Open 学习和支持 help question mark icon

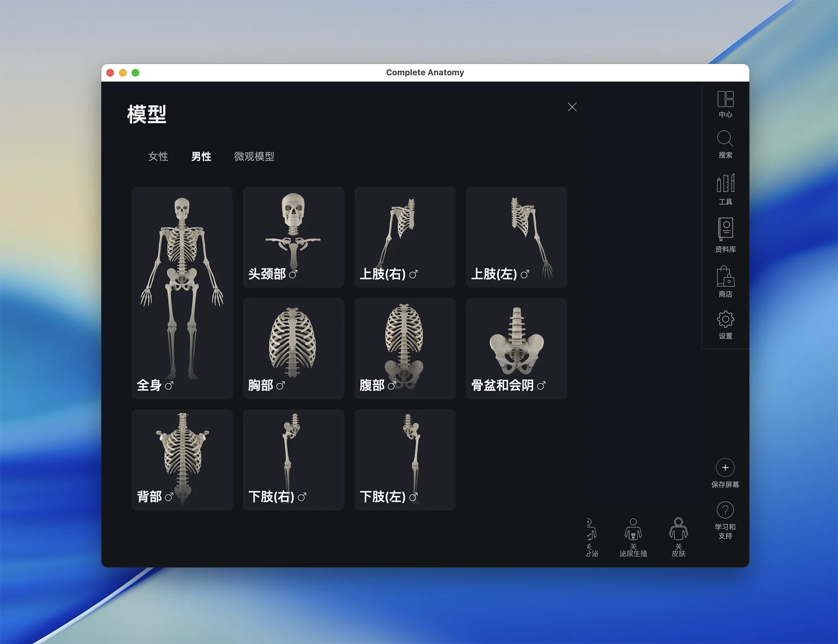pyautogui.click(x=725, y=510)
